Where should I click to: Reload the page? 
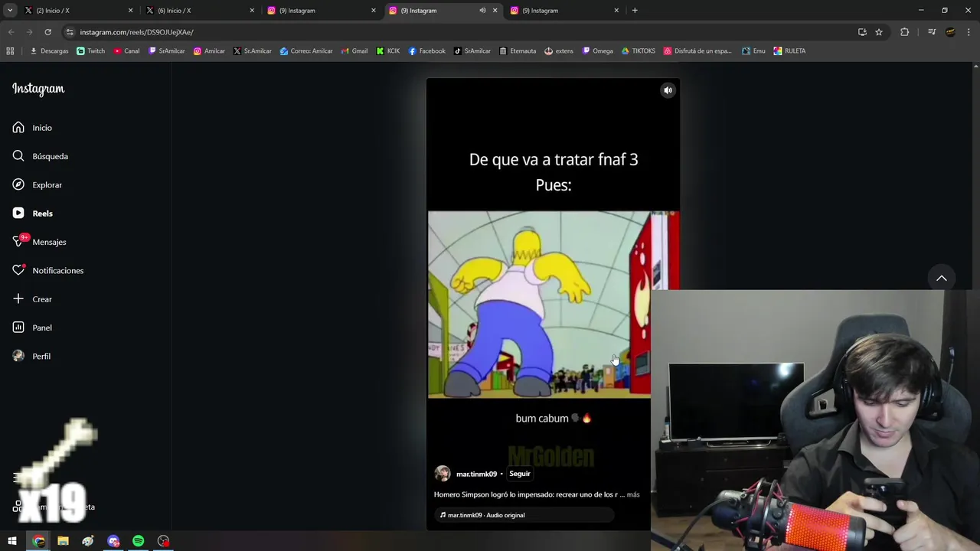point(47,32)
